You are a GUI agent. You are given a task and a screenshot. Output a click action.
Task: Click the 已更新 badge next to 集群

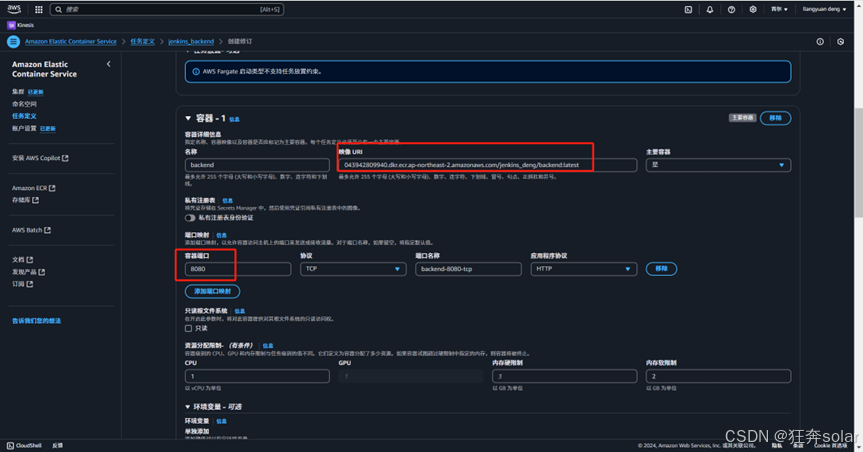click(x=36, y=92)
